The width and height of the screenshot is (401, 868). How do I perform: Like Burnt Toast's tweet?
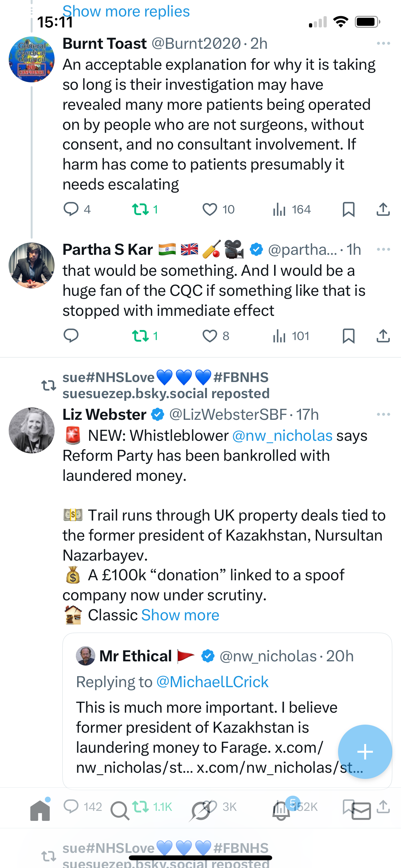click(210, 209)
